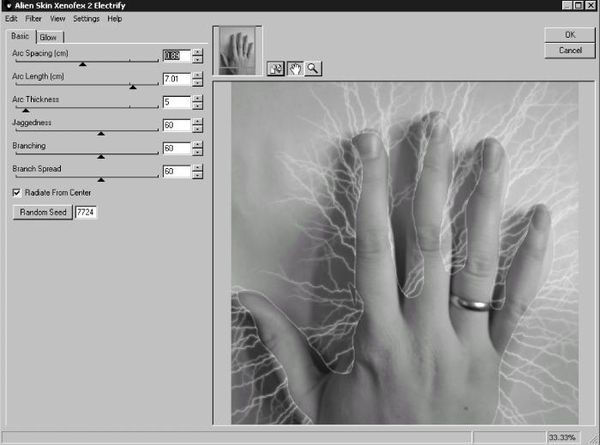Viewport: 600px width, 445px height.
Task: Select the hand pan tool
Action: pyautogui.click(x=295, y=68)
